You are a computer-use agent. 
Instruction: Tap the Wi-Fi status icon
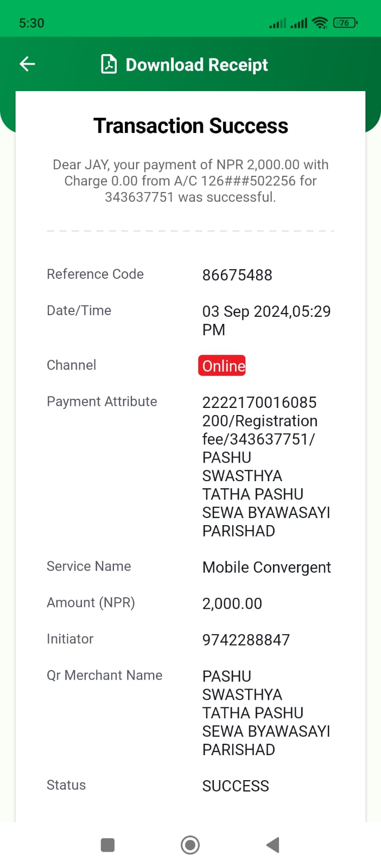[x=321, y=23]
